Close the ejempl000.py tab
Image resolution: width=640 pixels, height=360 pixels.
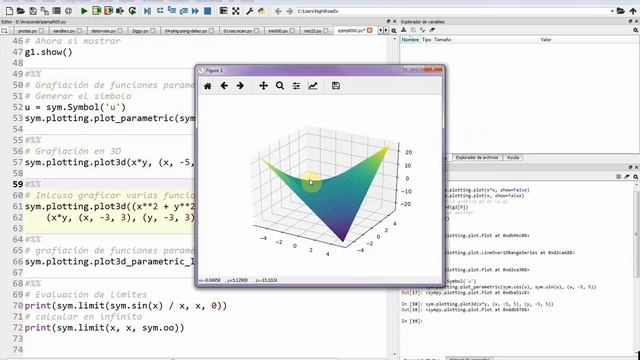point(369,30)
